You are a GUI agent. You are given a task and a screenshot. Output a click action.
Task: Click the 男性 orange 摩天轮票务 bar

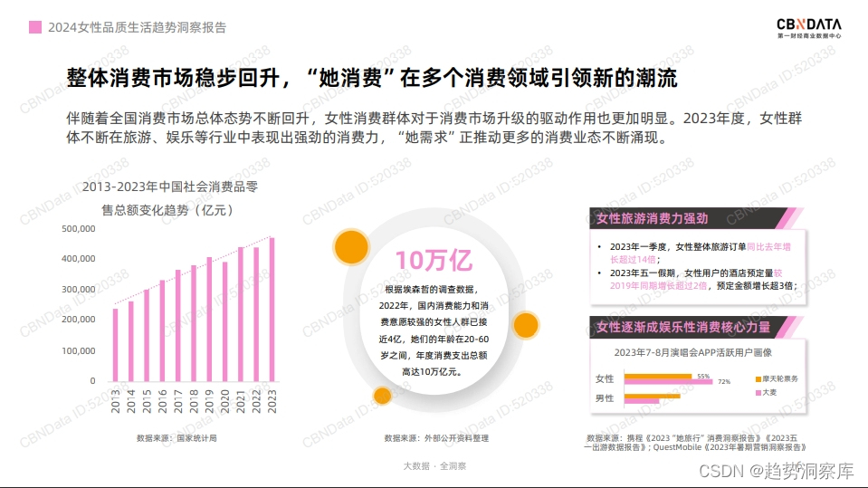[x=652, y=396]
